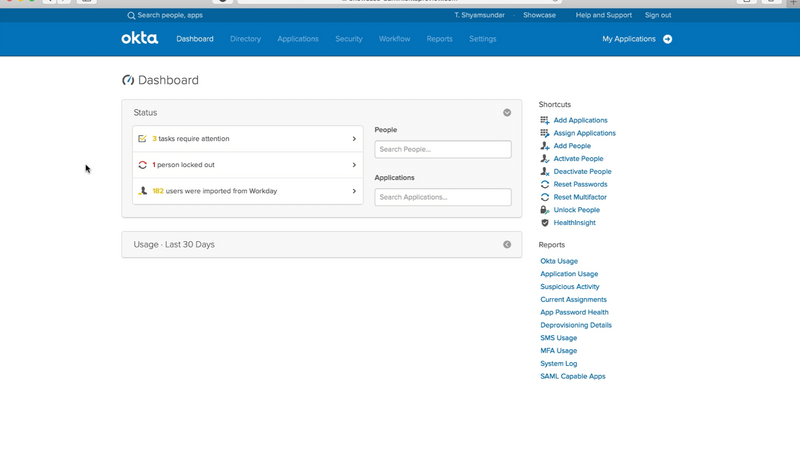Click the Deactivate People icon
Image resolution: width=800 pixels, height=450 pixels.
pos(545,172)
